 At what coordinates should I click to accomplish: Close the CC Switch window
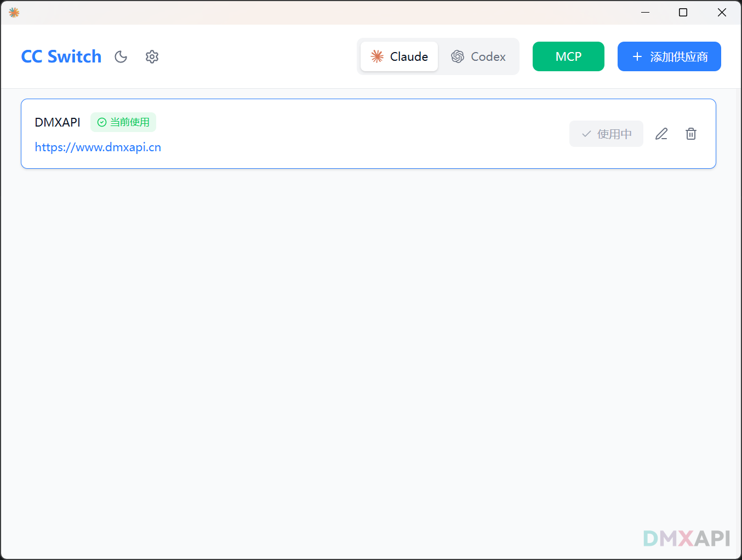(722, 13)
